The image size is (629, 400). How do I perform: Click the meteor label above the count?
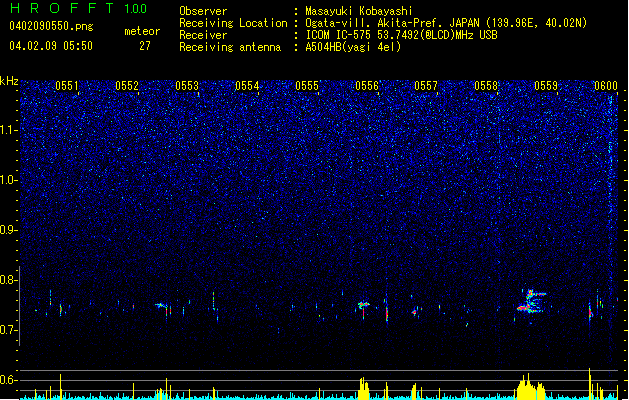pos(142,31)
